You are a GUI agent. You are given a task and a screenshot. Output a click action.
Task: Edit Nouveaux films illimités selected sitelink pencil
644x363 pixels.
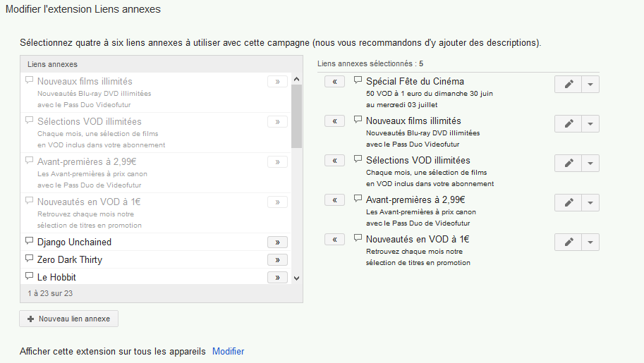pos(568,123)
